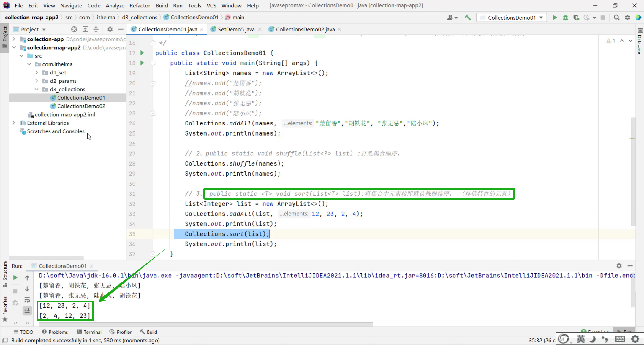This screenshot has height=345, width=644.
Task: Toggle scroll to end in the Run console
Action: [27, 310]
